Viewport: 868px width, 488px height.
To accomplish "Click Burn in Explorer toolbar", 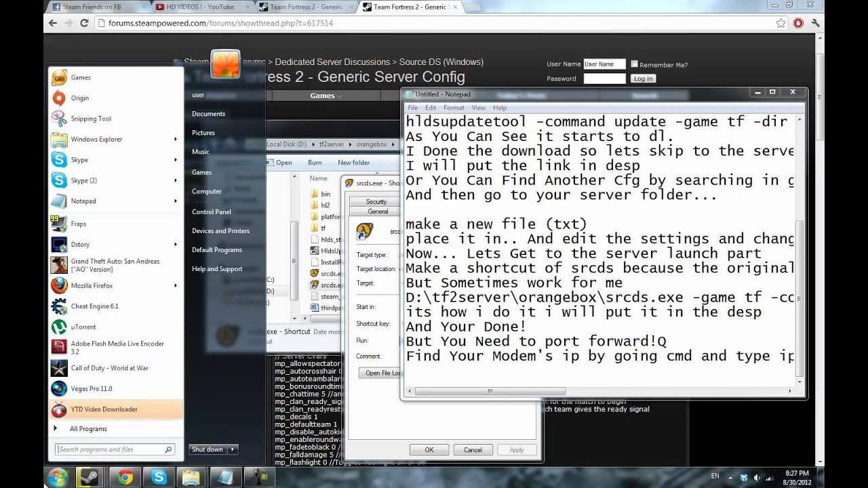I will (x=315, y=163).
